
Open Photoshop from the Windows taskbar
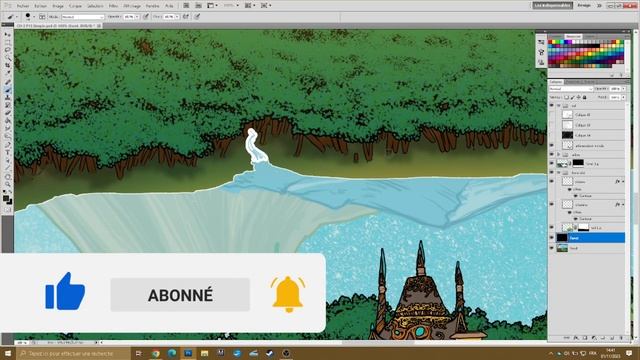click(x=188, y=353)
